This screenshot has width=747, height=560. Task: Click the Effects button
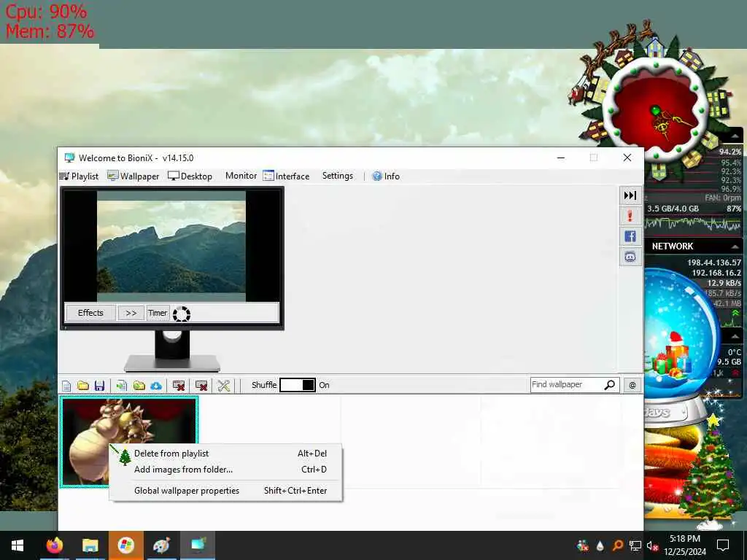coord(90,313)
